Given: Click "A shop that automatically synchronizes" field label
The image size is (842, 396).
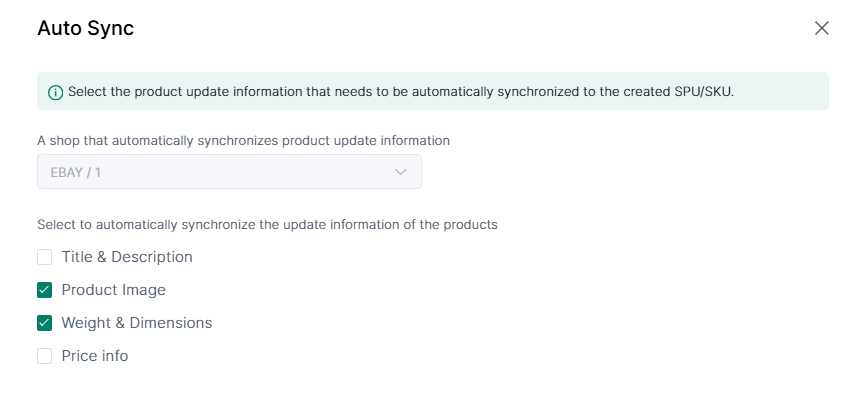Looking at the screenshot, I should click(158, 141).
